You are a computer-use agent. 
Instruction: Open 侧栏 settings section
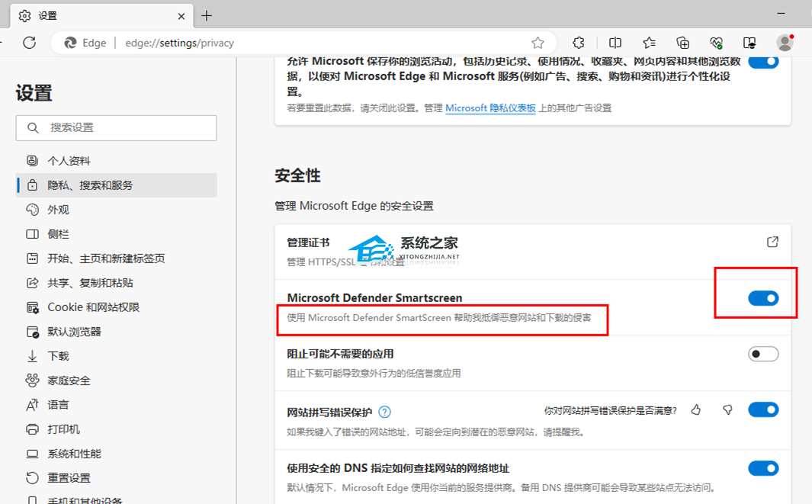coord(116,234)
